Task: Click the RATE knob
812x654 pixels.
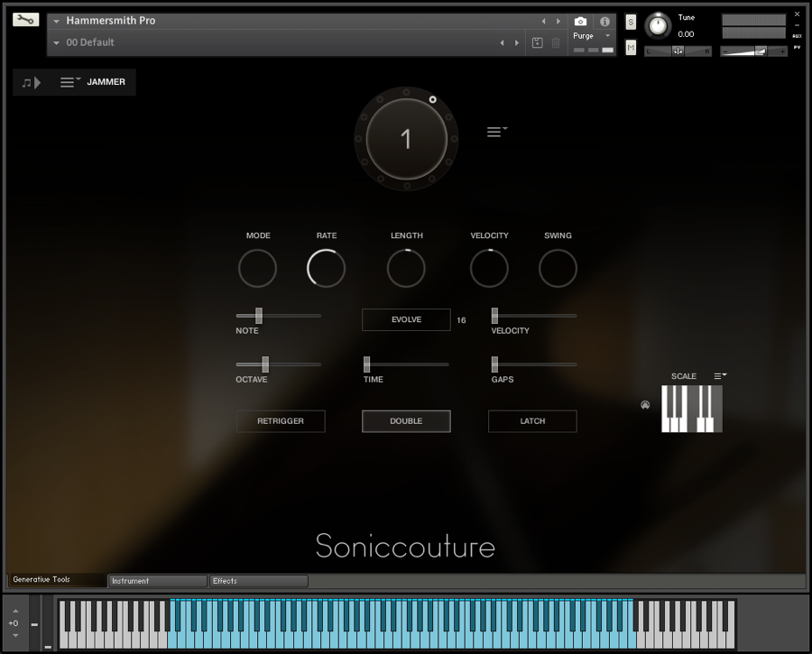Action: tap(326, 269)
